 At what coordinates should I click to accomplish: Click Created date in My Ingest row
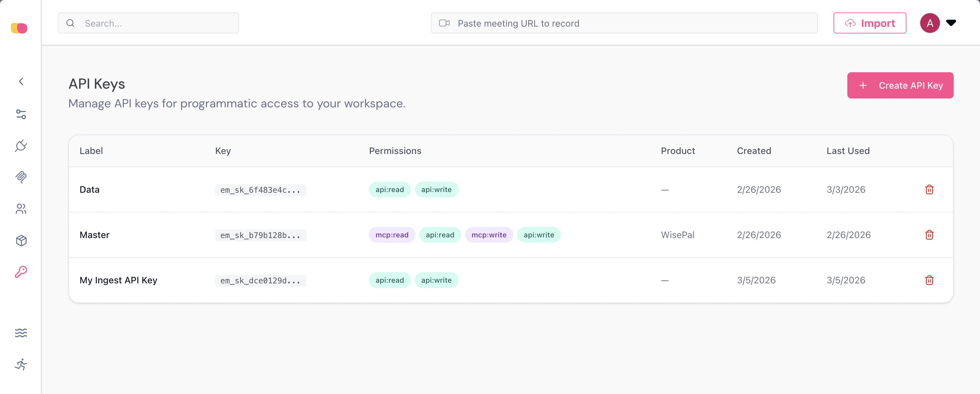[756, 280]
